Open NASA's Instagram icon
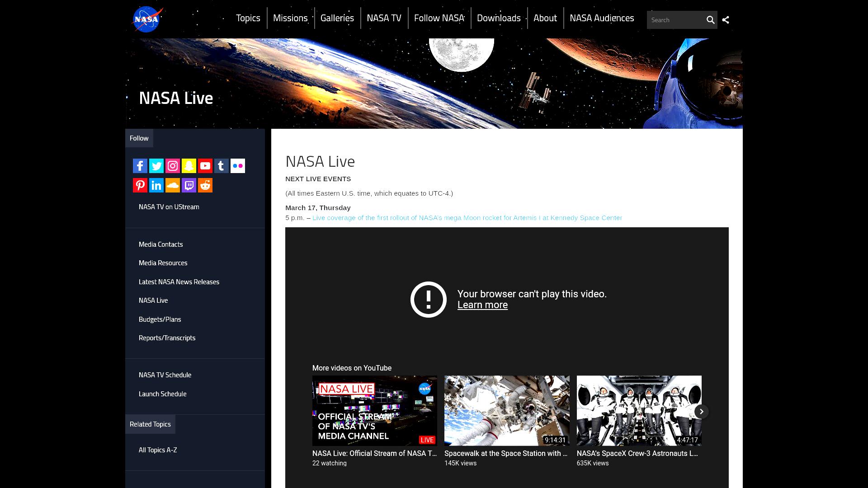Viewport: 868px width, 488px height. (173, 166)
